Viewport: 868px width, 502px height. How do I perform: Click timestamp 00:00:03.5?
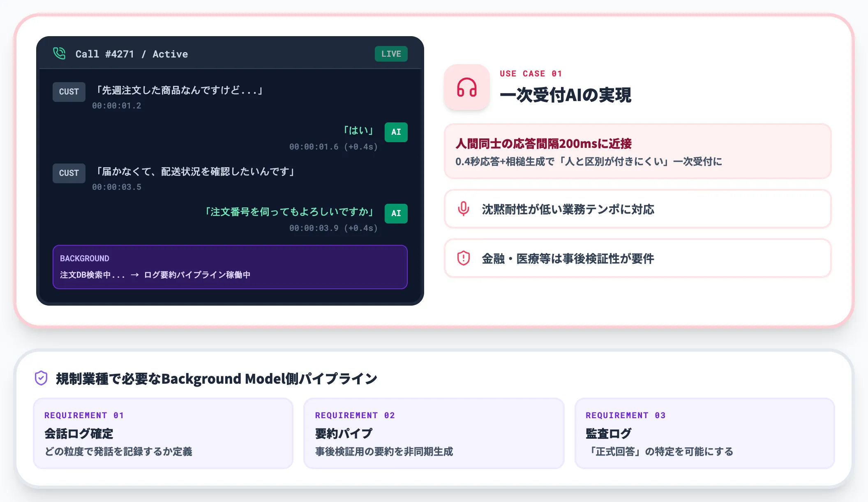click(117, 187)
